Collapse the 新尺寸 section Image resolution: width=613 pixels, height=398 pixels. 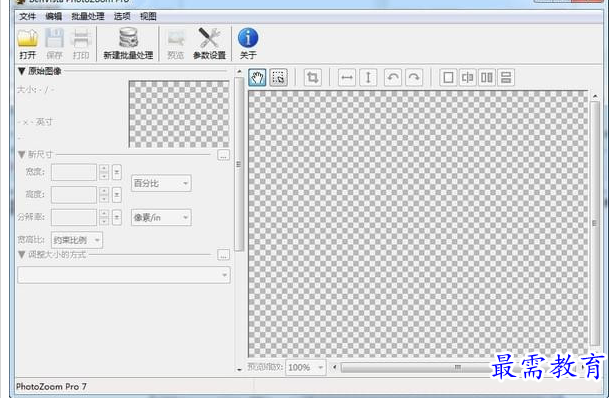pos(22,154)
